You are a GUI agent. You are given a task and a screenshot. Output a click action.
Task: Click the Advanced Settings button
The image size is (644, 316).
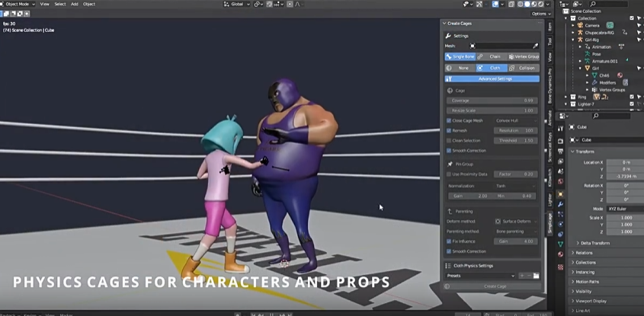point(495,78)
